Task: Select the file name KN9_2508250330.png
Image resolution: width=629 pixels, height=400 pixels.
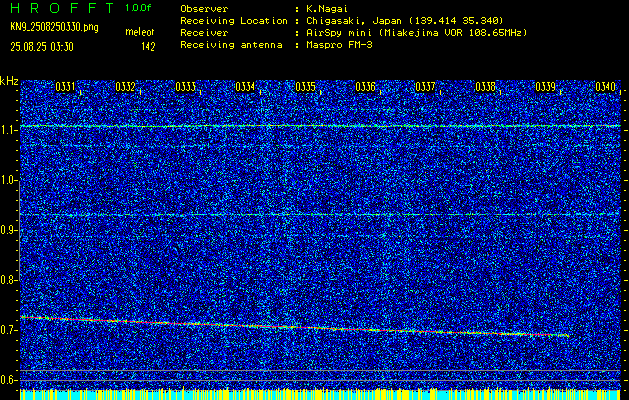Action: [54, 28]
